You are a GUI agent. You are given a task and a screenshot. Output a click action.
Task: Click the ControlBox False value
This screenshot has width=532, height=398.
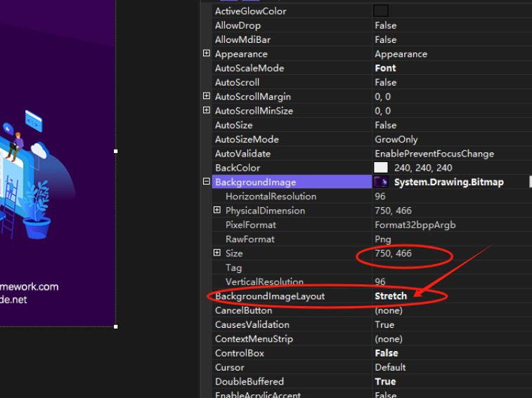click(387, 353)
